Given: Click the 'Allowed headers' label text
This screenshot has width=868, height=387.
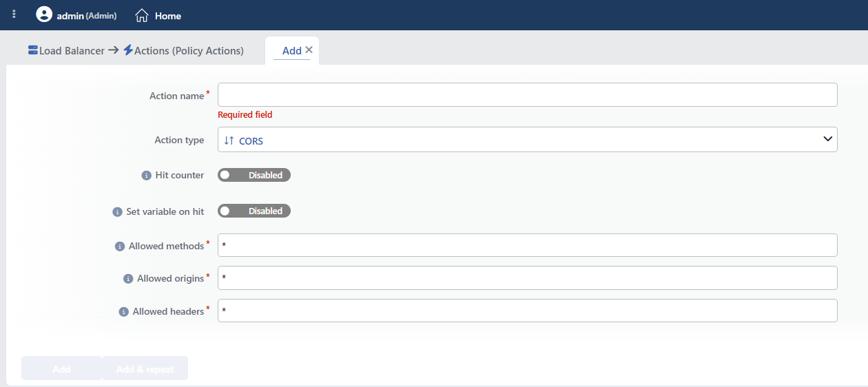Looking at the screenshot, I should (169, 311).
